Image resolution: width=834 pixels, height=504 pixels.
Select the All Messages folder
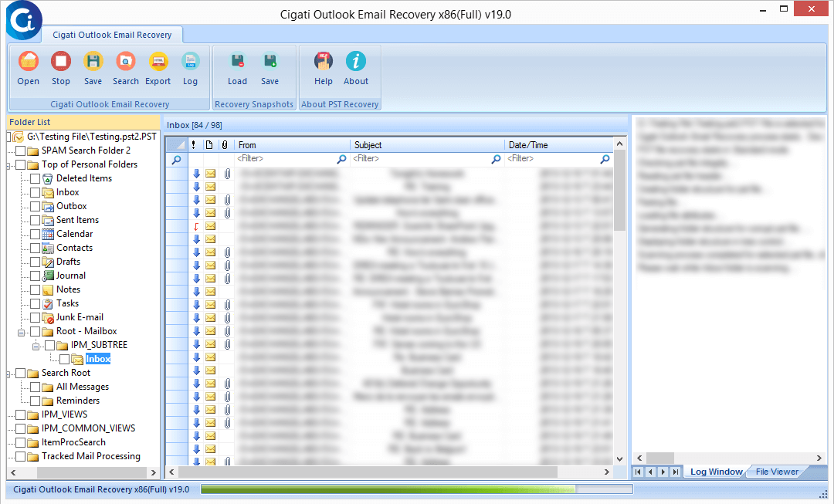pyautogui.click(x=83, y=387)
